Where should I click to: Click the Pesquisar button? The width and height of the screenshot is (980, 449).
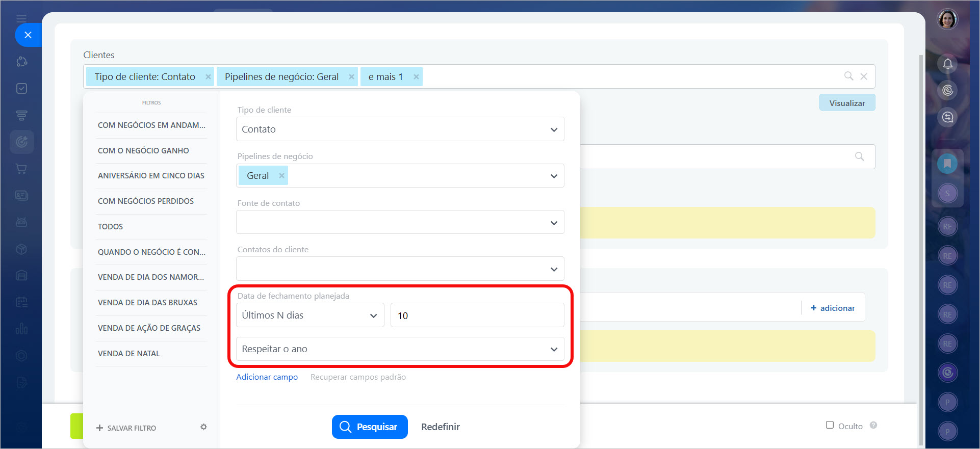click(370, 427)
